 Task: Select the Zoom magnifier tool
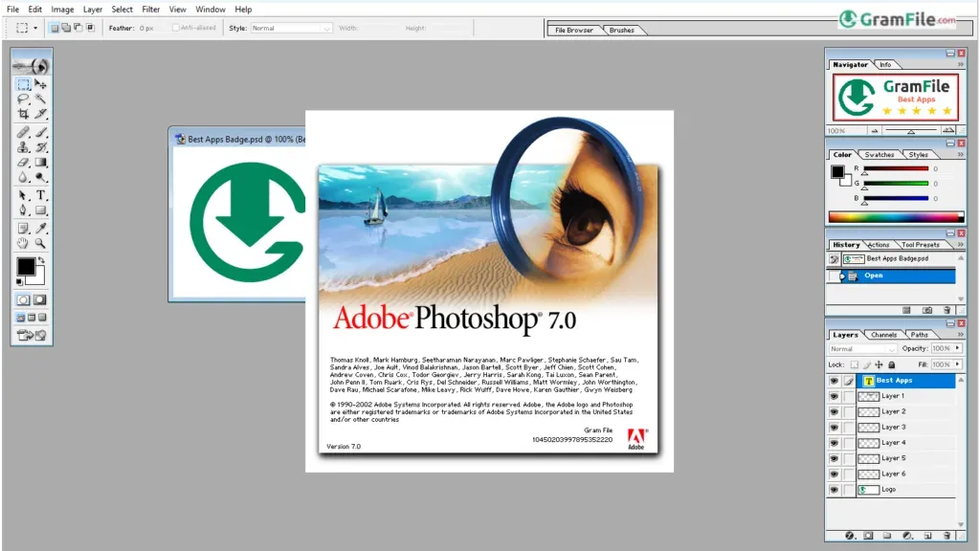40,243
